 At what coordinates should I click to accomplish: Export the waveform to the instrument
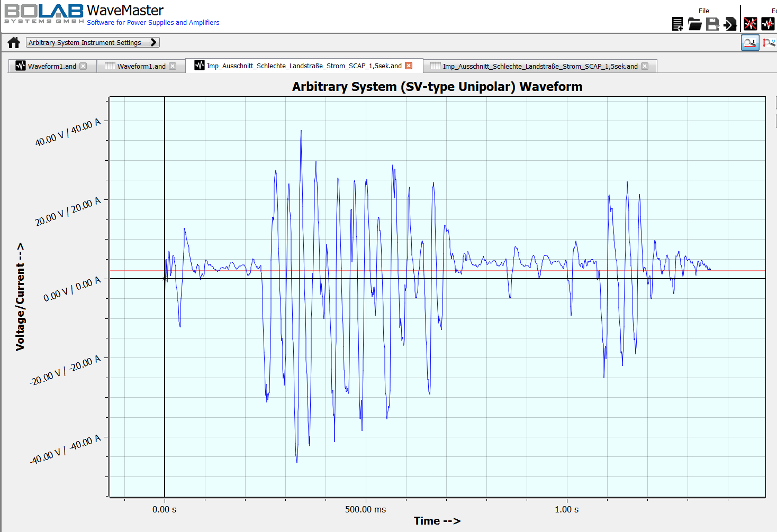pos(729,23)
